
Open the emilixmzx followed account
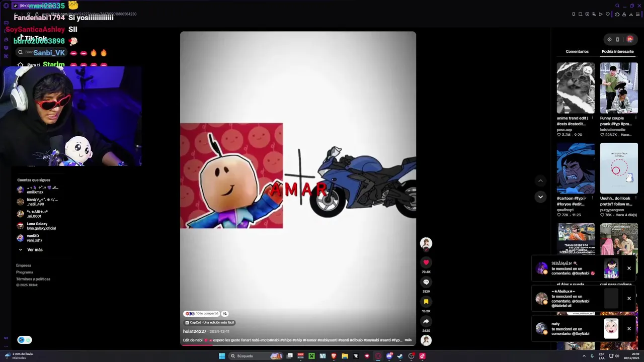37,190
